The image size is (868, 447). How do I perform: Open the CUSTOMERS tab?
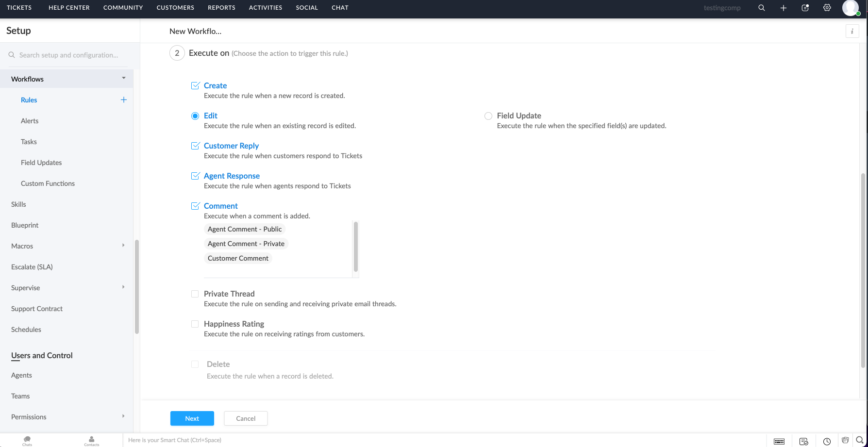coord(175,8)
